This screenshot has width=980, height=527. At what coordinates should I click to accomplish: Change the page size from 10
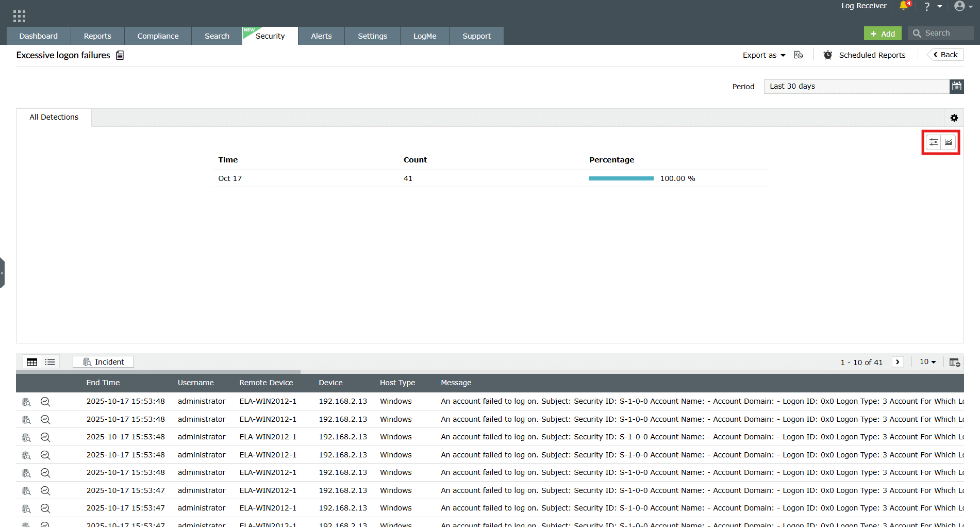tap(927, 361)
